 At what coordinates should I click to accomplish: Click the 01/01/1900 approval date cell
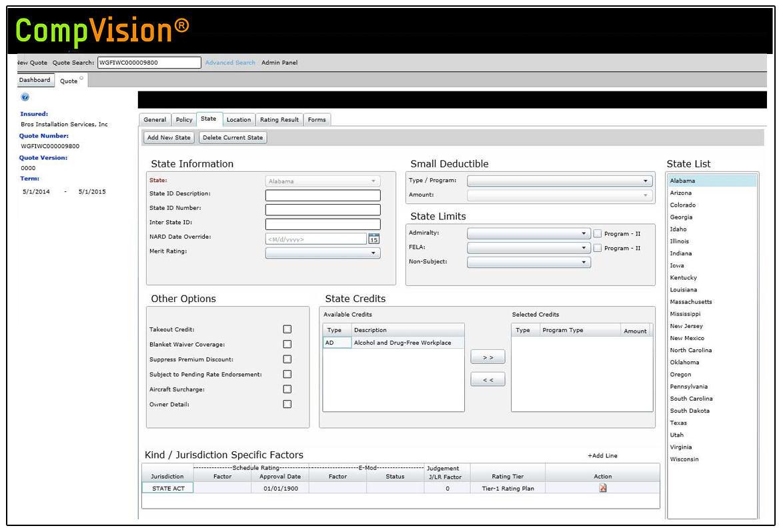(281, 489)
